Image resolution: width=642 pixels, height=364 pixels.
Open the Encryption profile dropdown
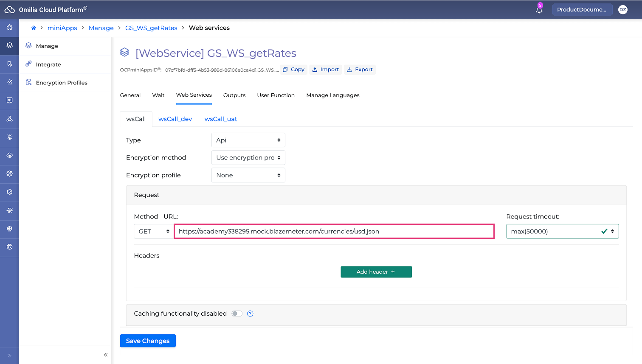coord(248,175)
